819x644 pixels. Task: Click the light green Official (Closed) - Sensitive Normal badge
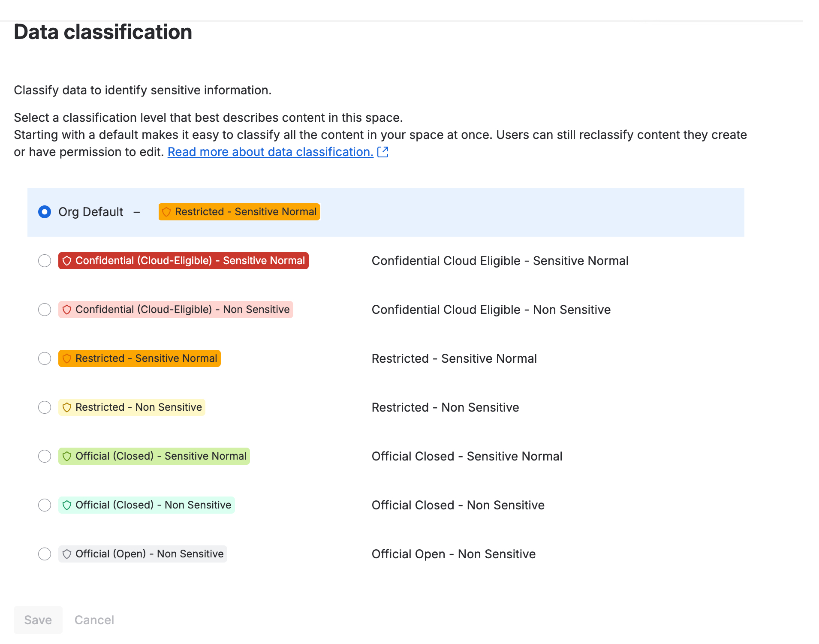coord(154,456)
